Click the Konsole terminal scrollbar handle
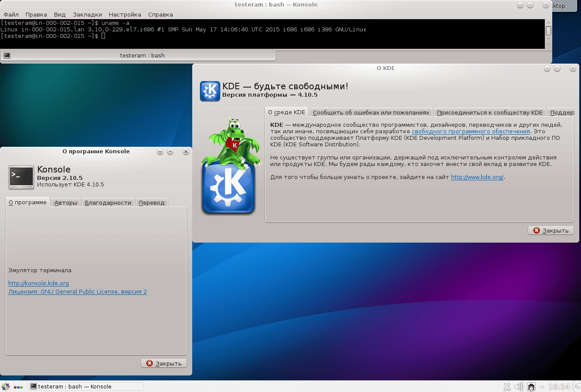The image size is (581, 392). tap(548, 30)
